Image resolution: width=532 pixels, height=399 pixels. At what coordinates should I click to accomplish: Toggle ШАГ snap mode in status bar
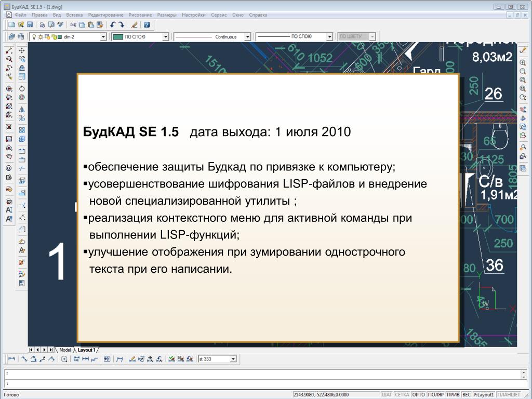387,395
